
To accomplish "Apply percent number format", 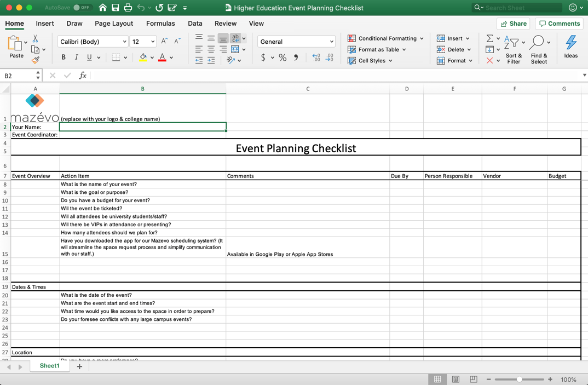I will pos(283,57).
